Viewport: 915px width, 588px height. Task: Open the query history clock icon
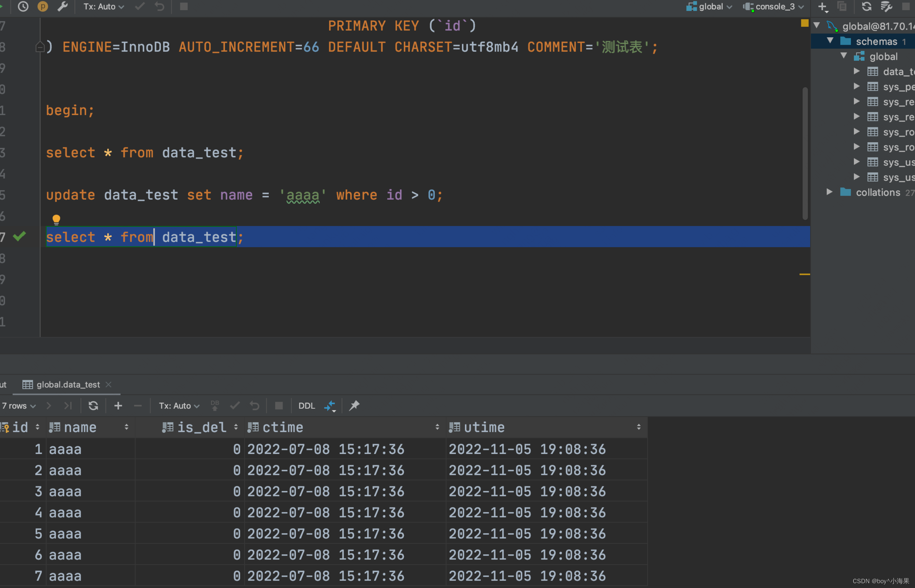(x=23, y=6)
